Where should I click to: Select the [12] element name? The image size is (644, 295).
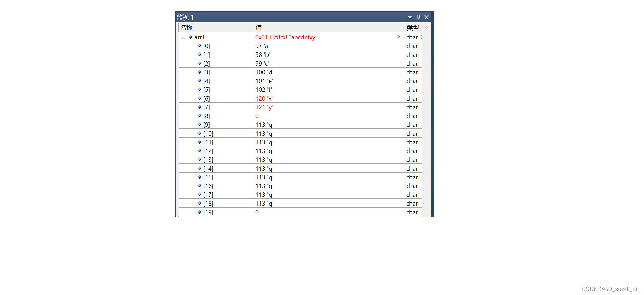pos(208,151)
